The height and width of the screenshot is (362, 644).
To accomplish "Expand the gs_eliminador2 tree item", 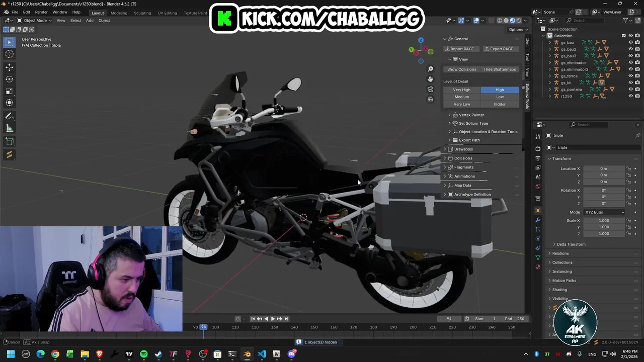I will [x=550, y=69].
